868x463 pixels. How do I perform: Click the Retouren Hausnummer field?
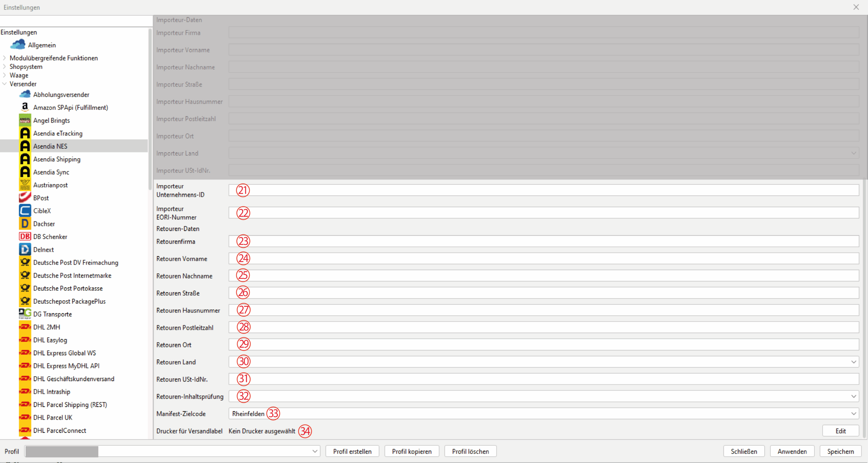pos(544,310)
